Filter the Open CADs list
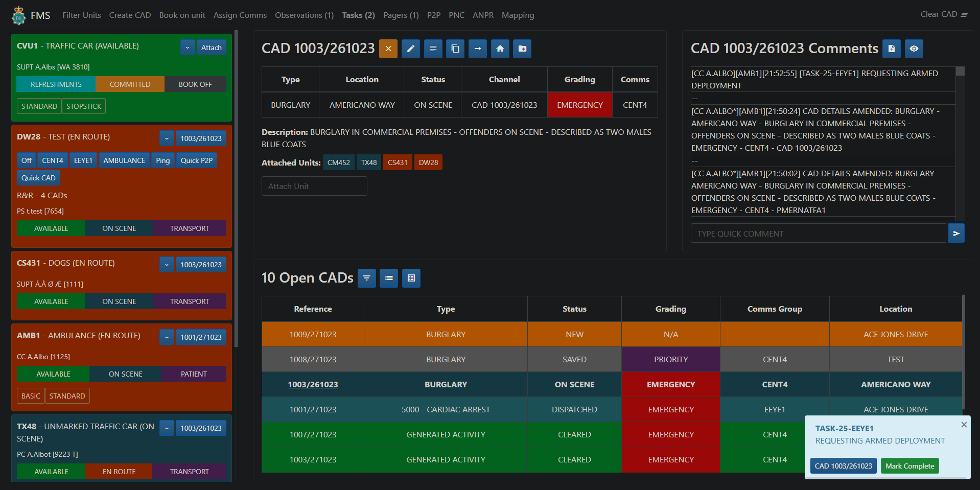Screen dimensions: 980x490 tap(367, 278)
